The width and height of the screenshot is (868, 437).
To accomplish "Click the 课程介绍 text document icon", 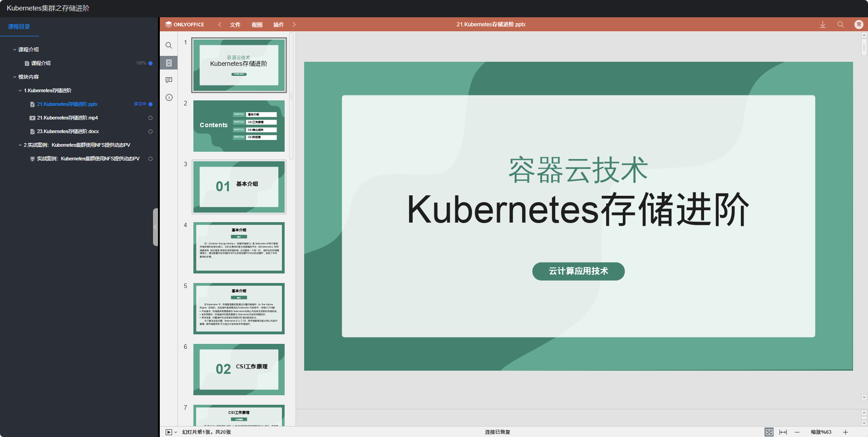I will (27, 64).
